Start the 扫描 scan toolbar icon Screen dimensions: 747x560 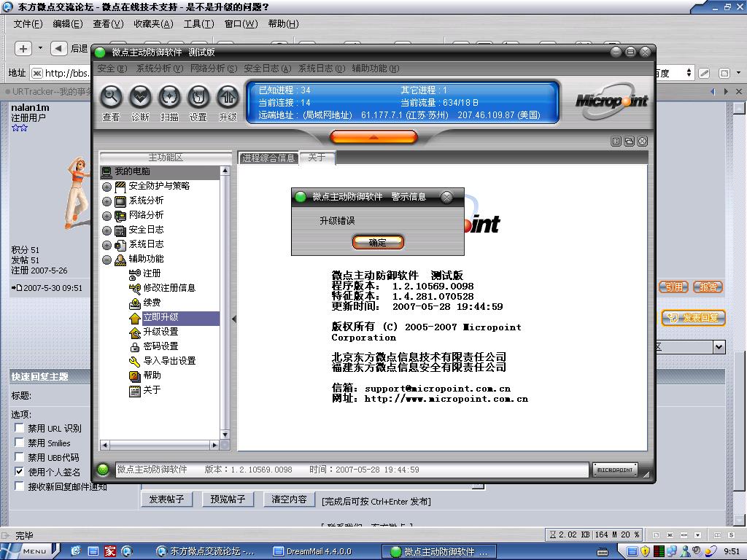169,97
